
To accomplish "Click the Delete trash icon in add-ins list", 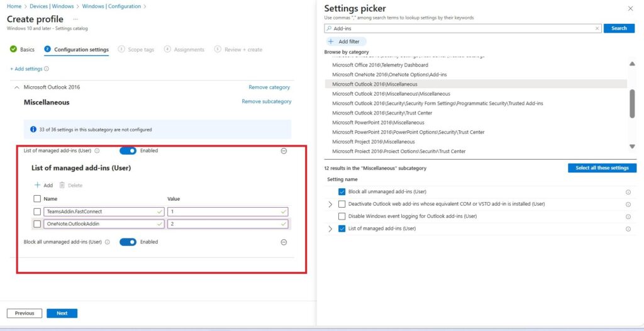I will [62, 185].
